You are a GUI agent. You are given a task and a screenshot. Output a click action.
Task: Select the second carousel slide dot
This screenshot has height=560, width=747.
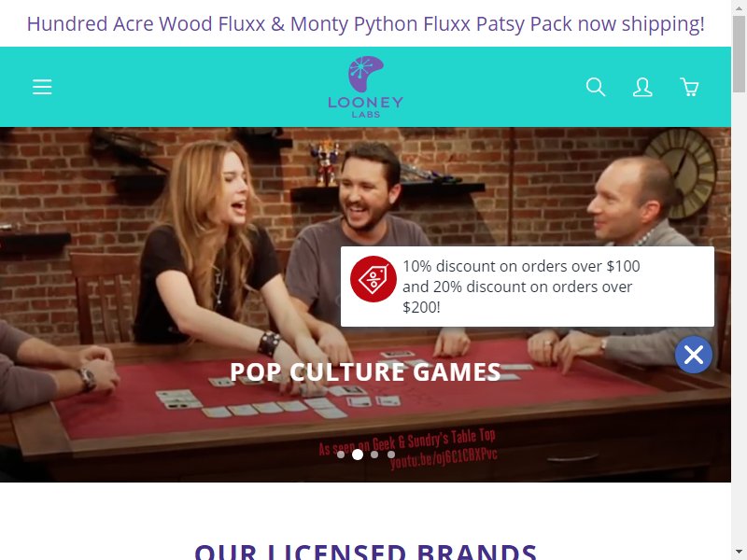pos(358,455)
